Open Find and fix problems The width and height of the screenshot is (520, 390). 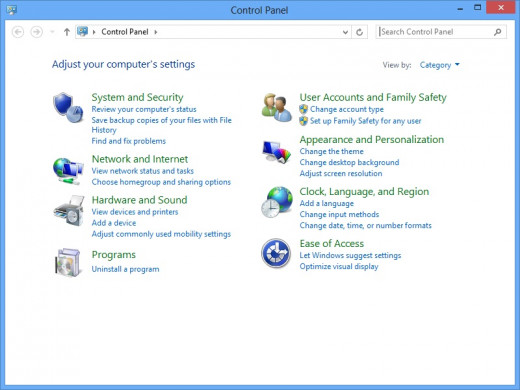point(129,141)
